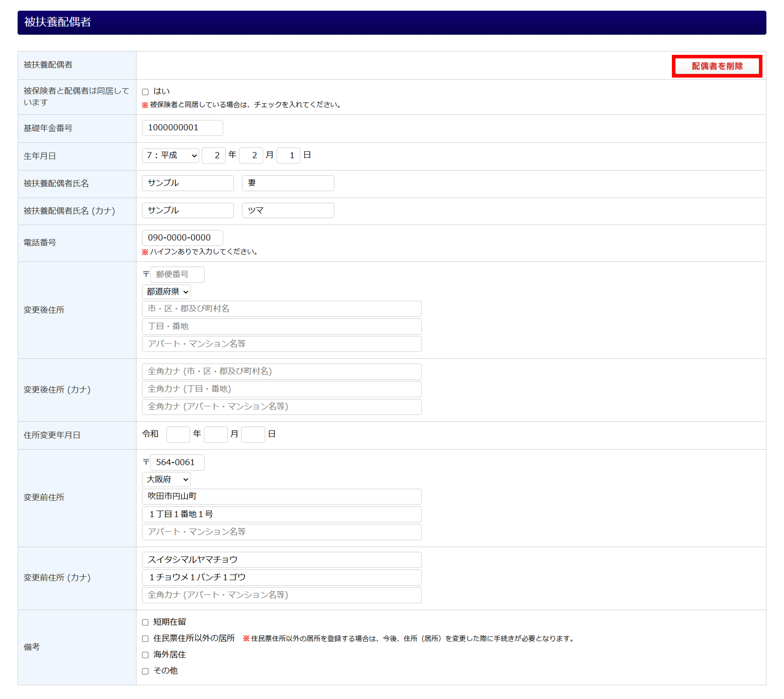Screen dimensions: 784x699
Task: Check the 海外居住 checkbox
Action: (x=145, y=655)
